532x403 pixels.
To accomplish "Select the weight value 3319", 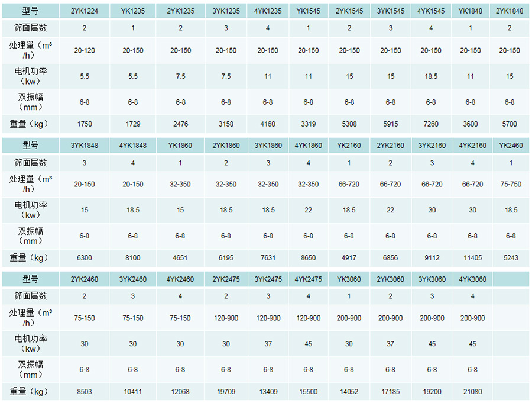I will point(308,124).
